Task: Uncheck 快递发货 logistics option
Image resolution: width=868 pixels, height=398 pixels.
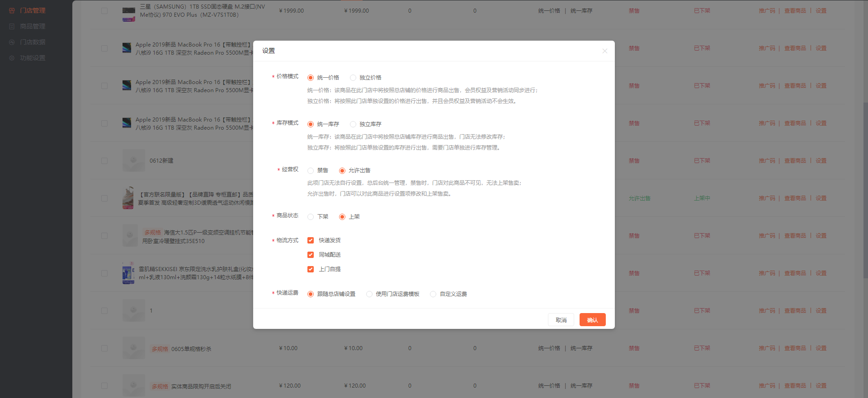Action: pos(311,240)
